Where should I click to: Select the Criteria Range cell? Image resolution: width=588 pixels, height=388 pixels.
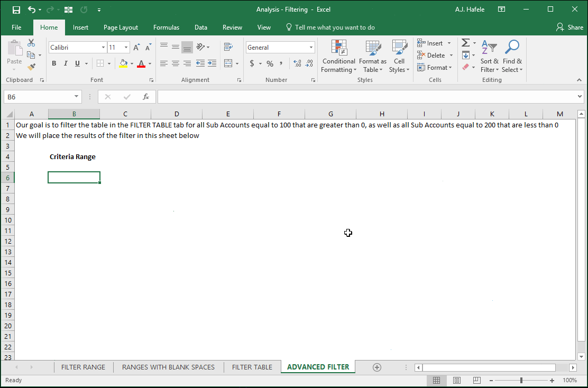tap(74, 156)
